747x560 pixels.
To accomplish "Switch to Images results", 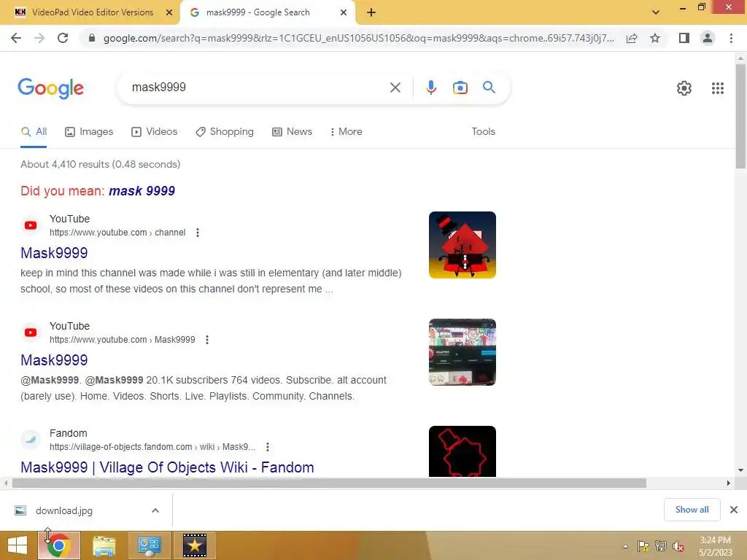I will [88, 131].
